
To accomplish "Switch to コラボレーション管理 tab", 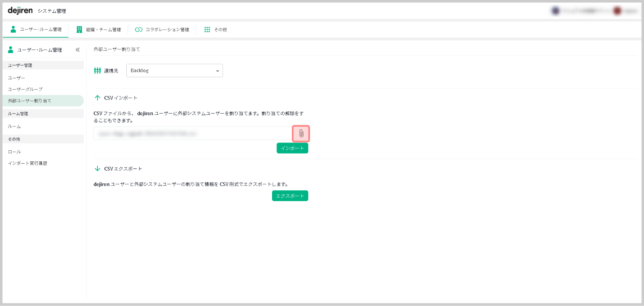I will pyautogui.click(x=162, y=29).
